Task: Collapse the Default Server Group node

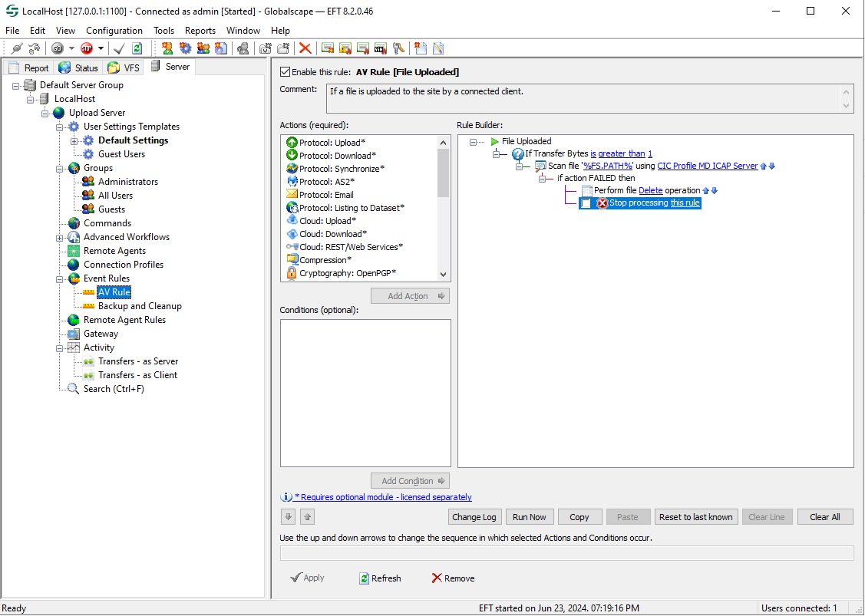Action: coord(16,85)
